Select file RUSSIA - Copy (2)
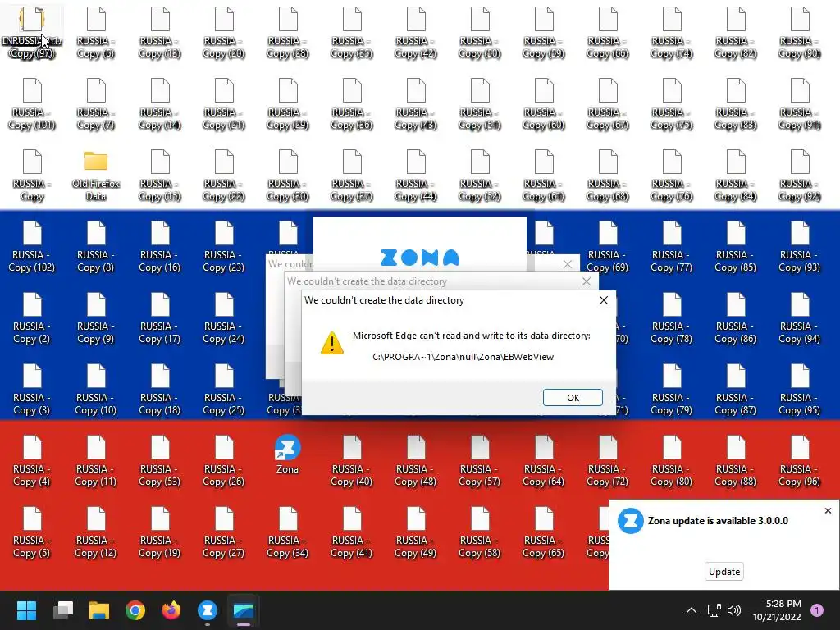The height and width of the screenshot is (630, 840). click(32, 317)
